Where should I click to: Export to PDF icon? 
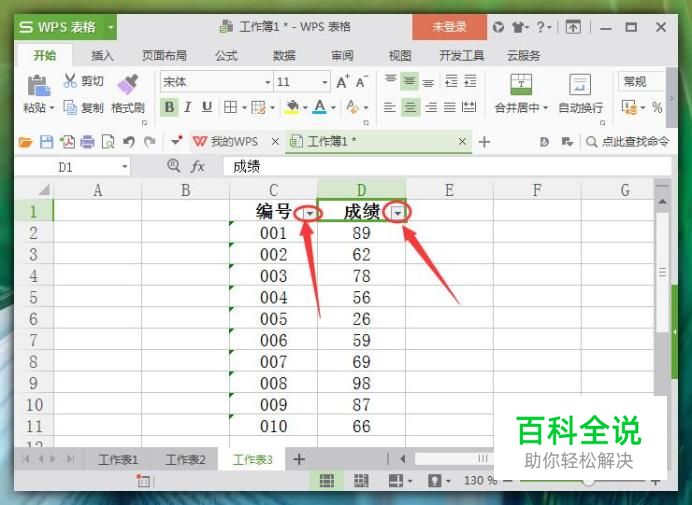click(67, 142)
